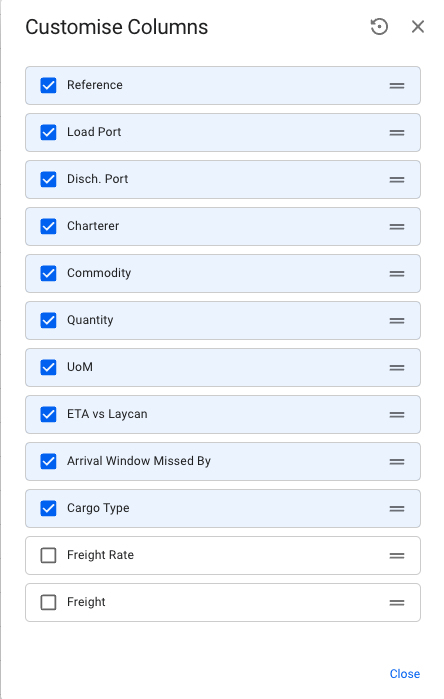Click the drag handle for Load Port row
The height and width of the screenshot is (699, 444).
(397, 132)
